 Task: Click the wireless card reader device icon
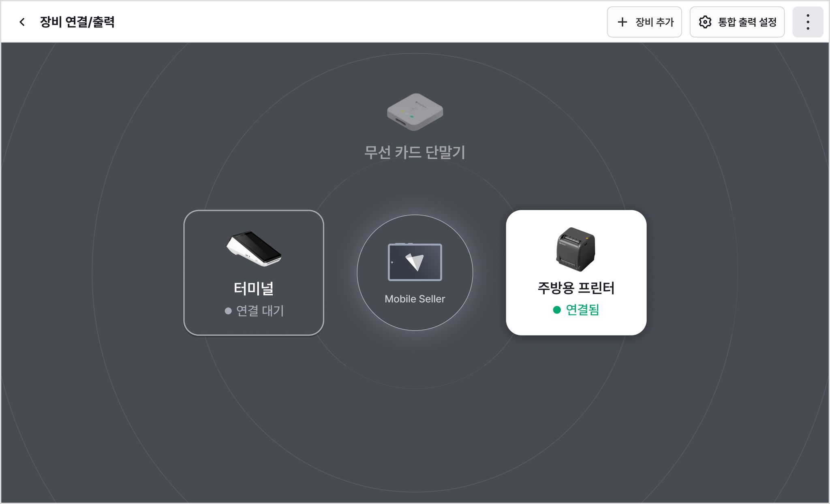click(415, 112)
